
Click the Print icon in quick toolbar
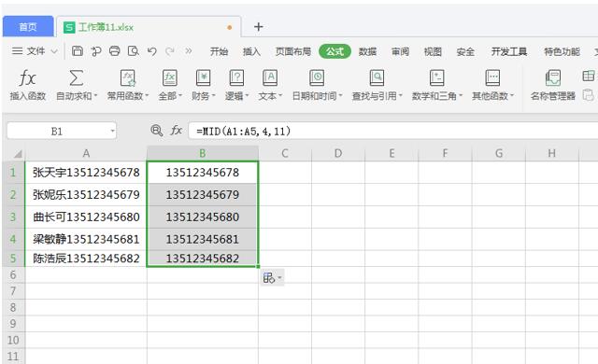pos(114,51)
